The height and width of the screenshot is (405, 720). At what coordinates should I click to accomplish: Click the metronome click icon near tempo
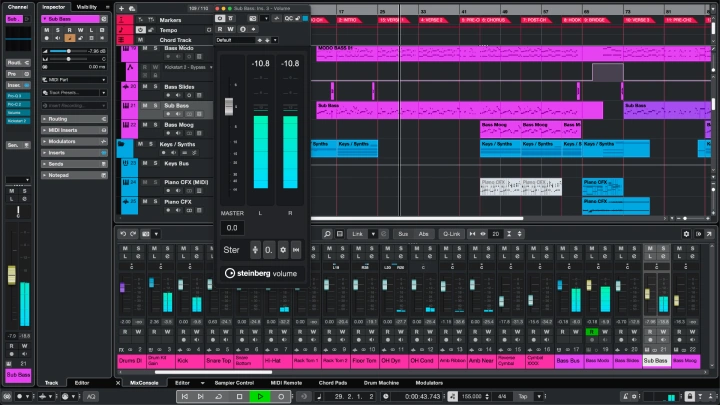point(452,396)
